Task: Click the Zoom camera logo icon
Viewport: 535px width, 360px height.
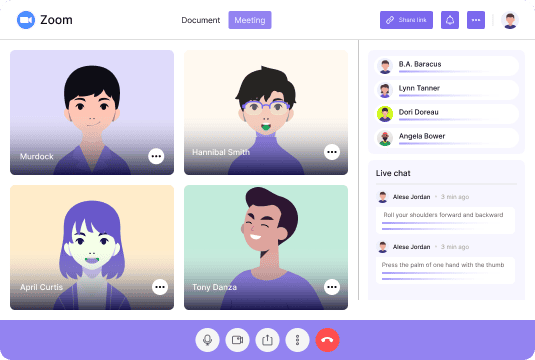Action: tap(26, 20)
